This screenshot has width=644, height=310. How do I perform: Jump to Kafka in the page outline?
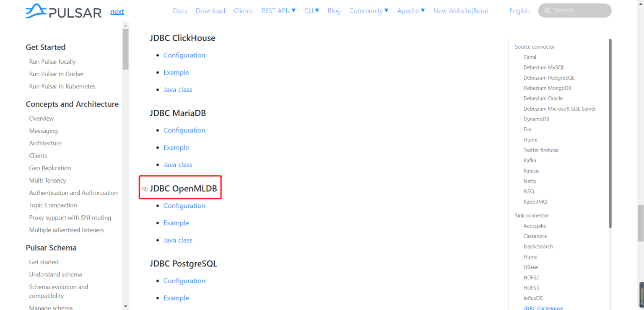click(x=530, y=160)
